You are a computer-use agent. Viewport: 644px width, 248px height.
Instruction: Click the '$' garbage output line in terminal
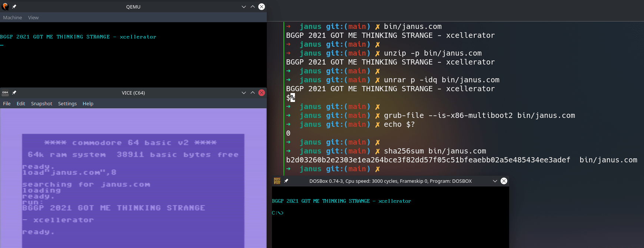tap(291, 97)
